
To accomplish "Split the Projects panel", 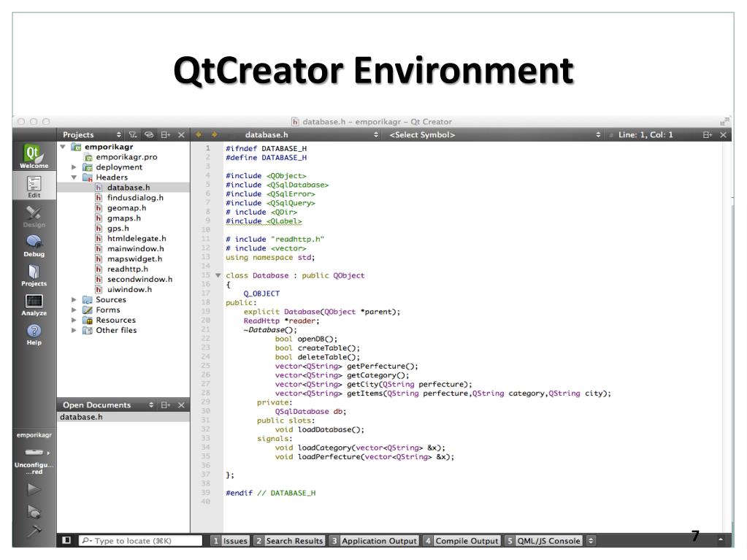I will (165, 135).
